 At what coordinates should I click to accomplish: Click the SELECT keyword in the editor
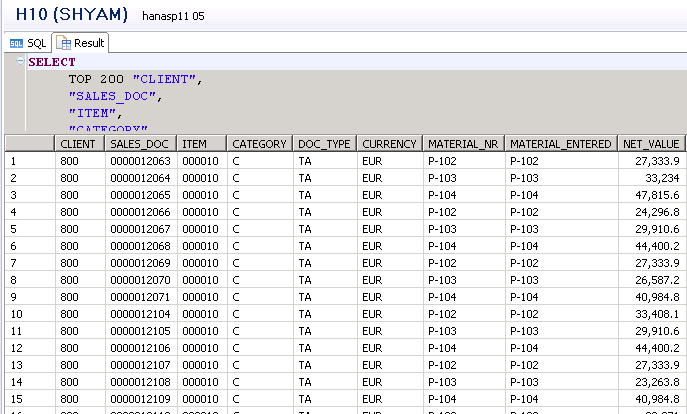pyautogui.click(x=52, y=62)
